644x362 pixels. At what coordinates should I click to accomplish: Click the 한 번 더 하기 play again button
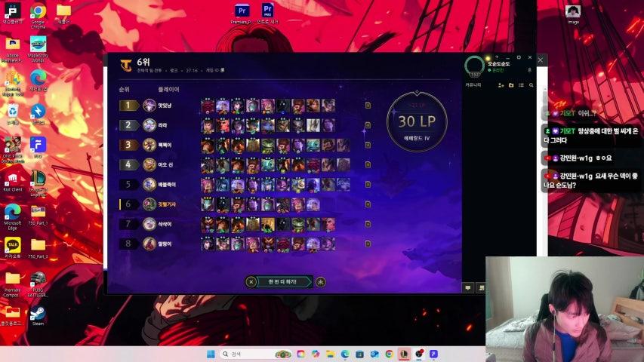(283, 282)
